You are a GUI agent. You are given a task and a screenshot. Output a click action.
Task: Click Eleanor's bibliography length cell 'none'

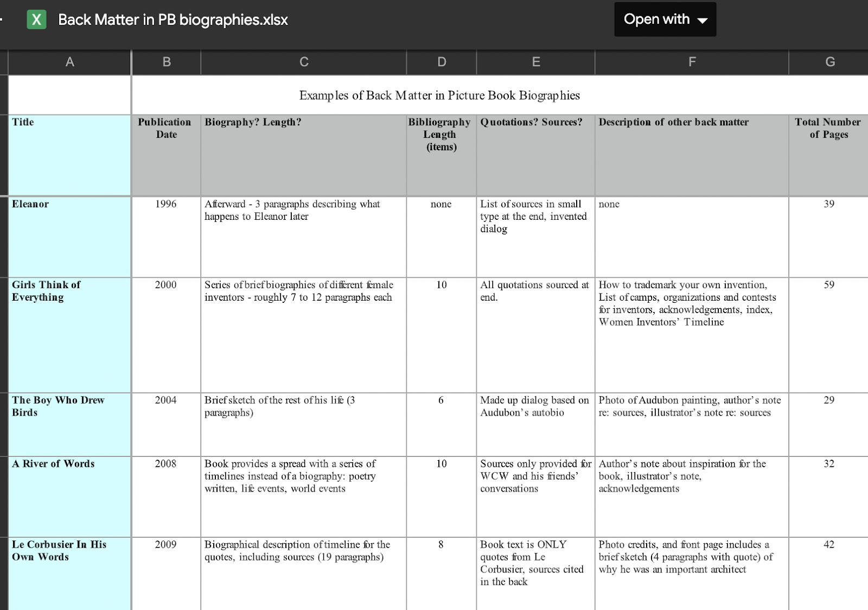point(442,237)
